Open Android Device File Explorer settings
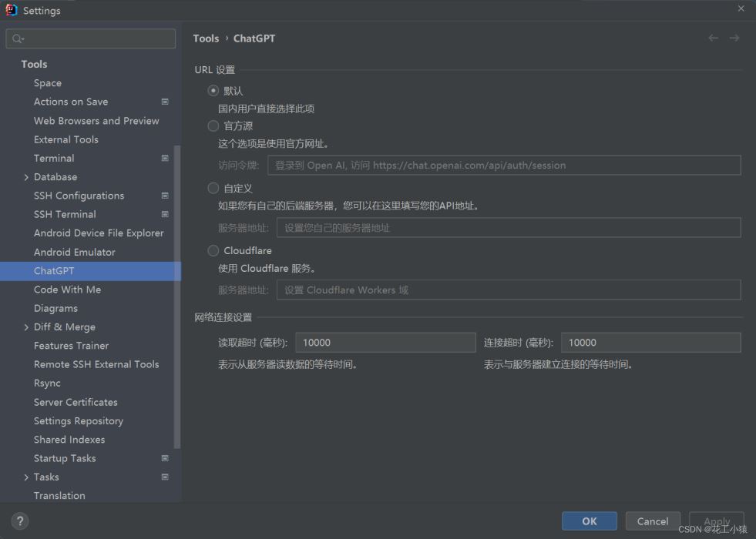Screen dimensions: 756x539 pos(99,233)
